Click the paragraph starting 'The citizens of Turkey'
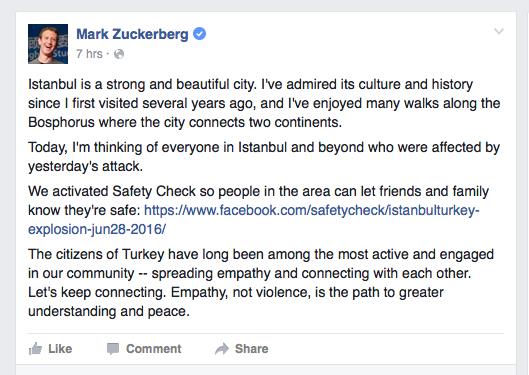Screen dimensions: 529x375 pyautogui.click(x=261, y=283)
